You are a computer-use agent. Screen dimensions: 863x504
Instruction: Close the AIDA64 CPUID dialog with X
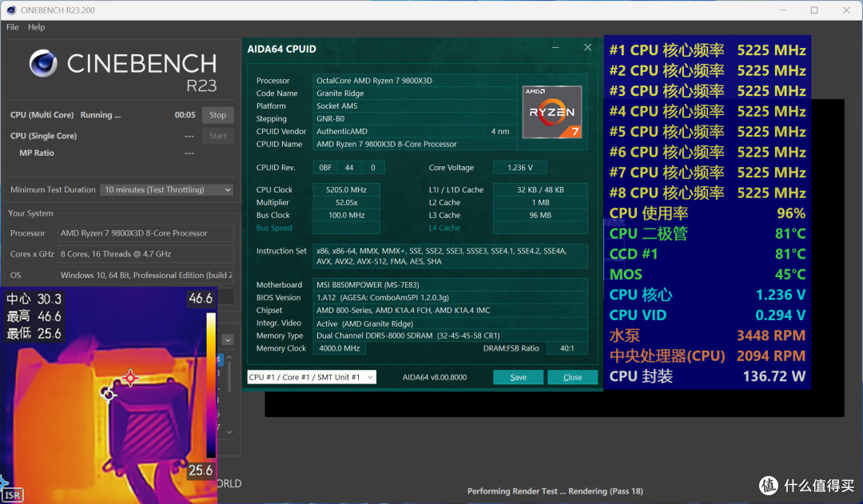tap(588, 48)
